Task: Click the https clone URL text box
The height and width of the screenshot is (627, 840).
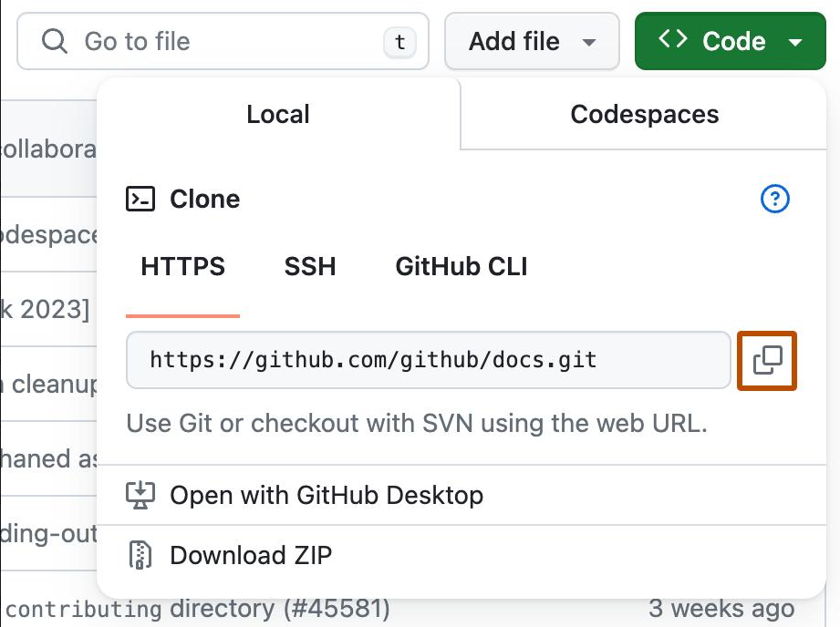Action: [428, 360]
